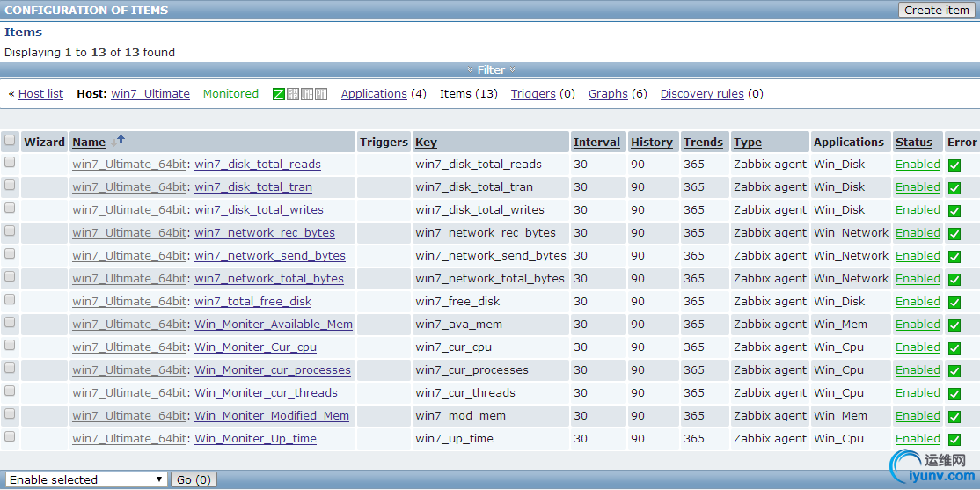This screenshot has height=490, width=980.
Task: Click the green Zabbix agent availability icon
Action: 279,94
